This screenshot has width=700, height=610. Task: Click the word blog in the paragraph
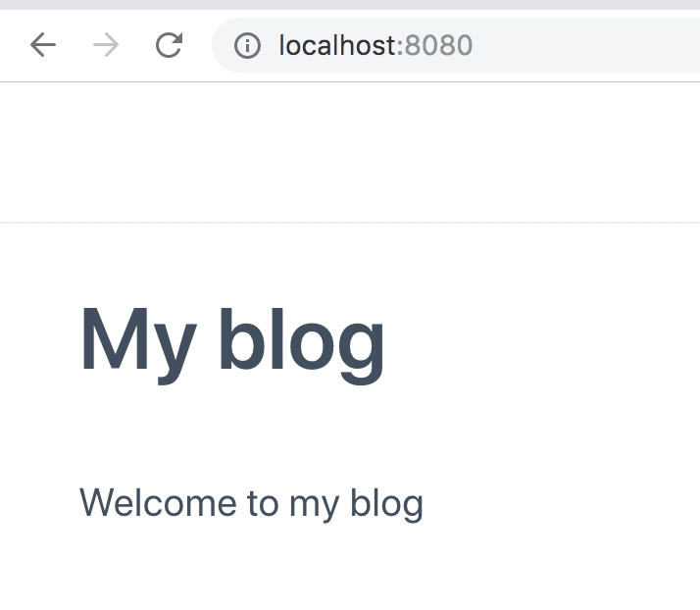click(x=386, y=504)
